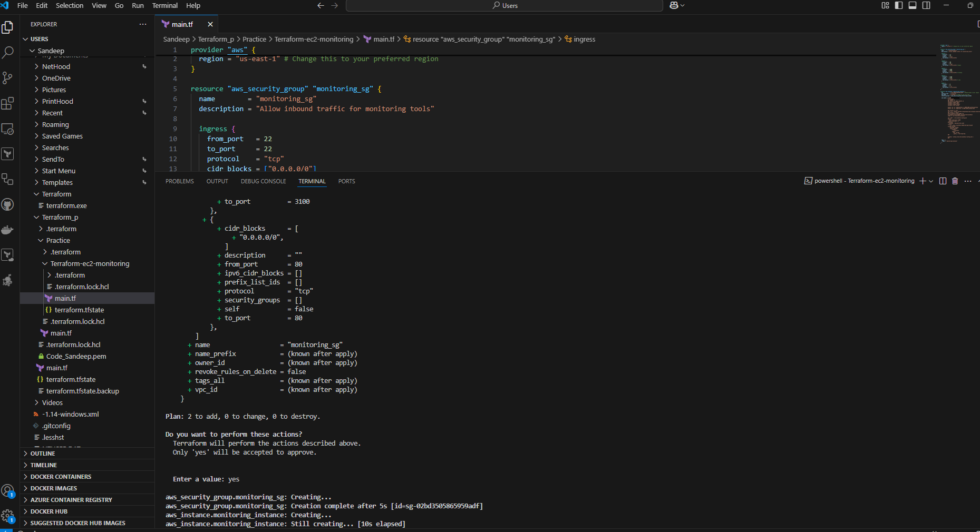
Task: Open the Manage gear menu
Action: point(7,516)
